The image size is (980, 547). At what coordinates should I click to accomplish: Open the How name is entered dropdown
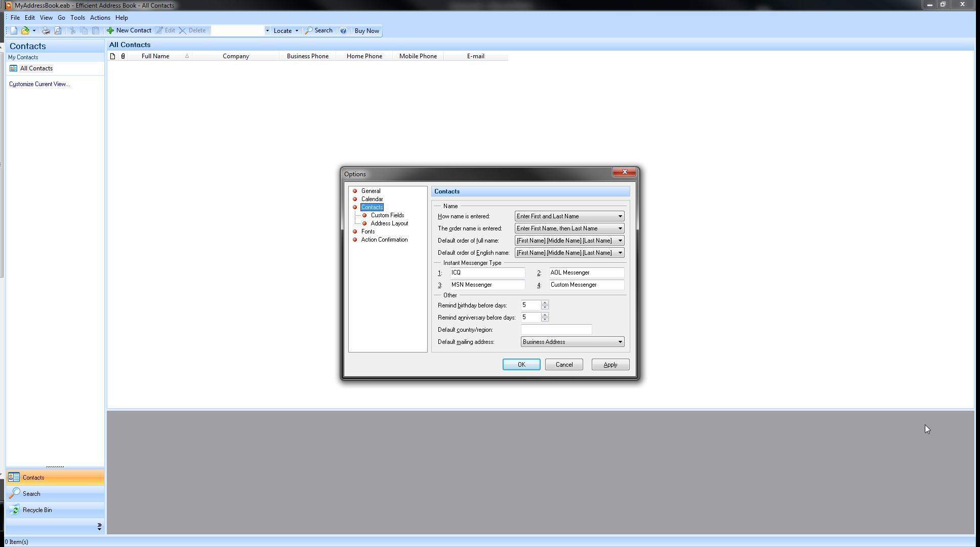pyautogui.click(x=569, y=216)
